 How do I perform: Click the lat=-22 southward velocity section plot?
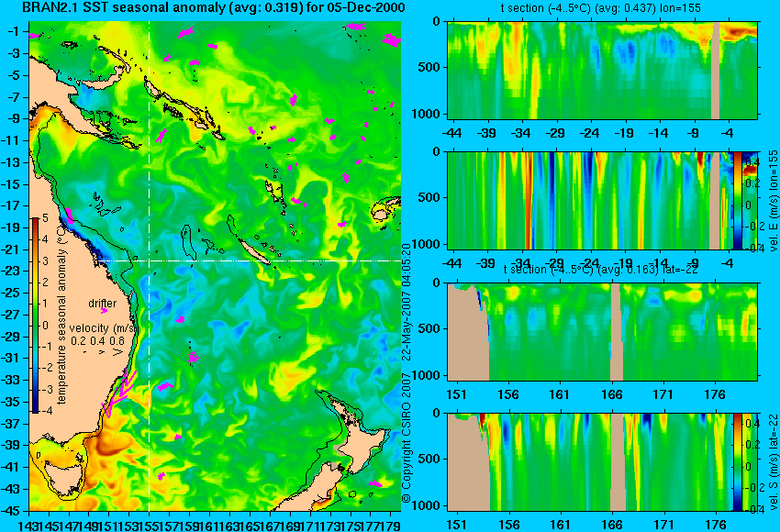[590, 462]
